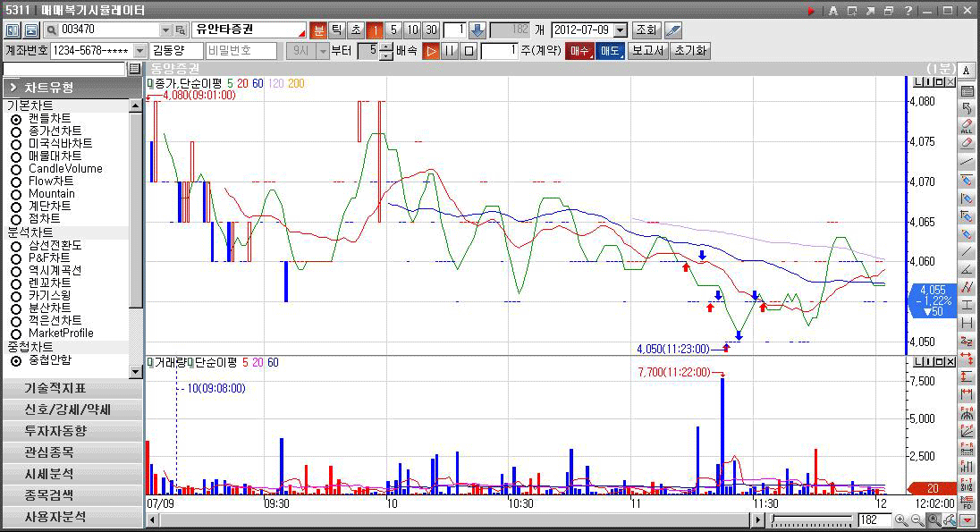Select the Fibonacci retracement F-R tool
The image size is (980, 532).
pos(967,449)
